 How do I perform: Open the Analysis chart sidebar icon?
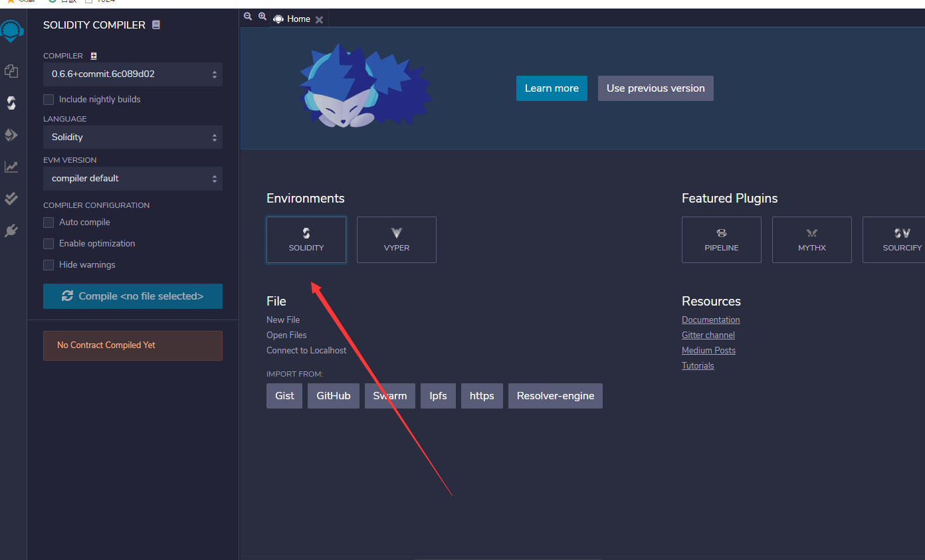(11, 167)
